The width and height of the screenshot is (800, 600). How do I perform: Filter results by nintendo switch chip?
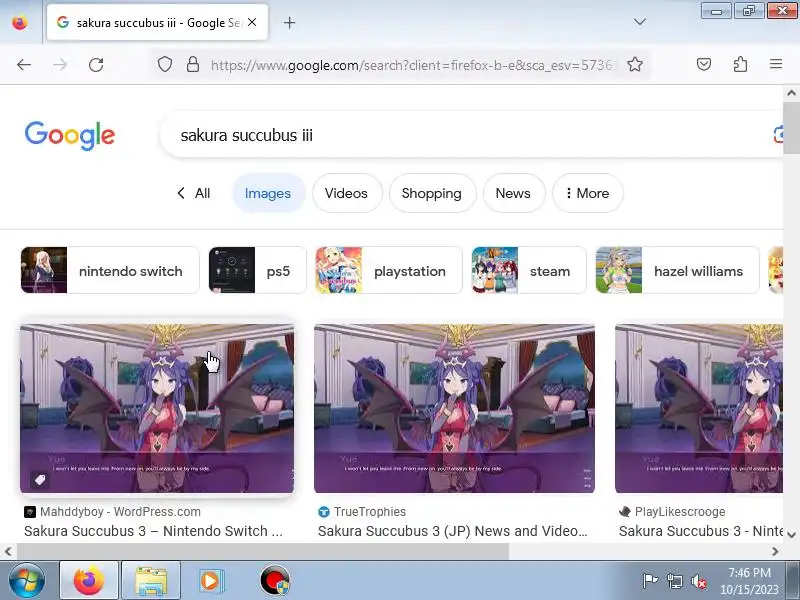coord(110,270)
